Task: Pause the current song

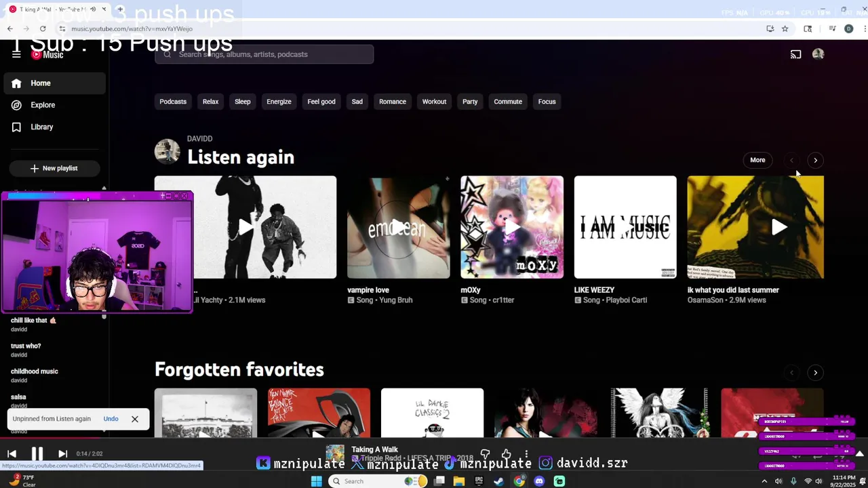Action: 37,454
